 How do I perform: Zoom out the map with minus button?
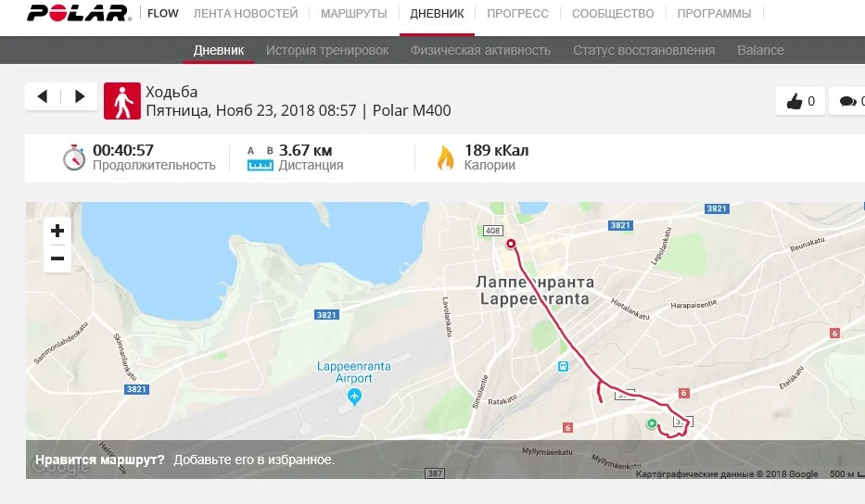point(57,258)
